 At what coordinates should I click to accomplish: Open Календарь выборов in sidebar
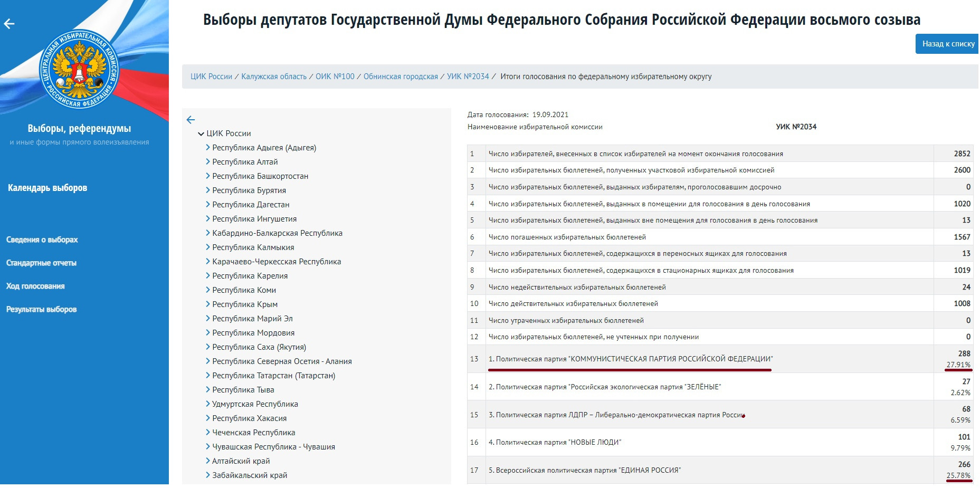[47, 188]
